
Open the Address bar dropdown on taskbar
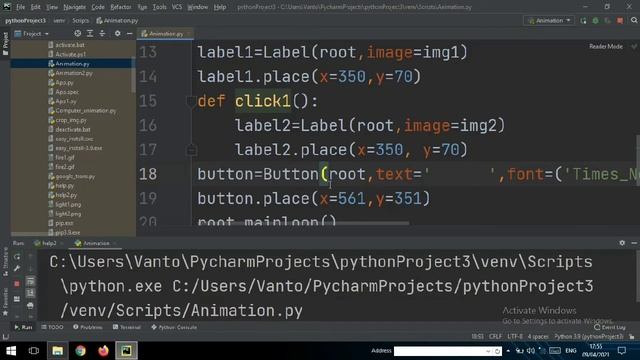488,351
